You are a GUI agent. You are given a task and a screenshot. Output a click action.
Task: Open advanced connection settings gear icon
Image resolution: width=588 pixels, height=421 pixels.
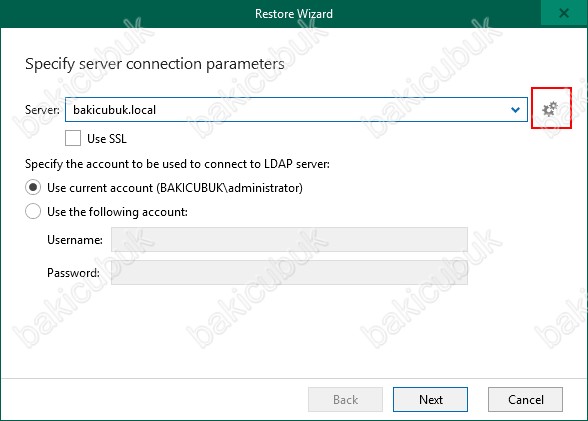point(550,109)
